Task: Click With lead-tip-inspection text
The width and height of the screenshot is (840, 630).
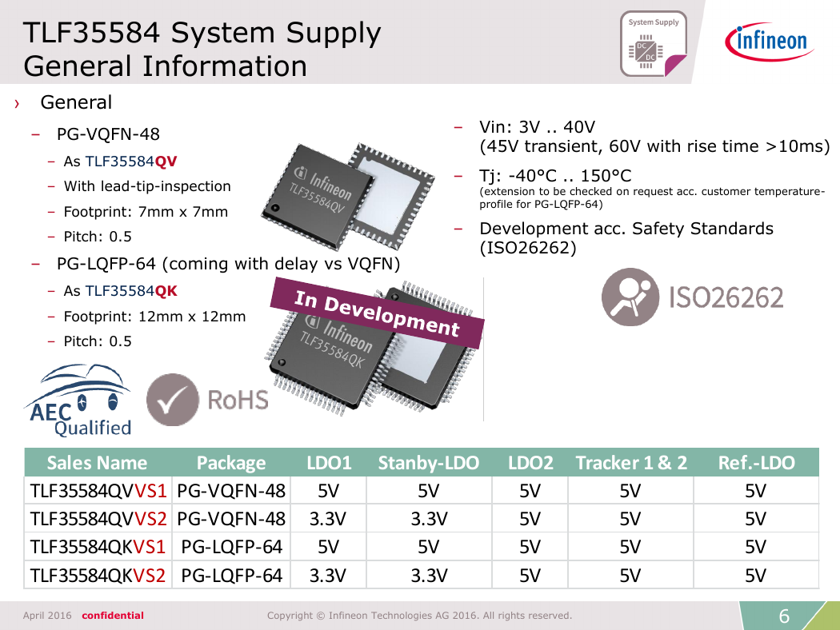Action: pyautogui.click(x=147, y=186)
